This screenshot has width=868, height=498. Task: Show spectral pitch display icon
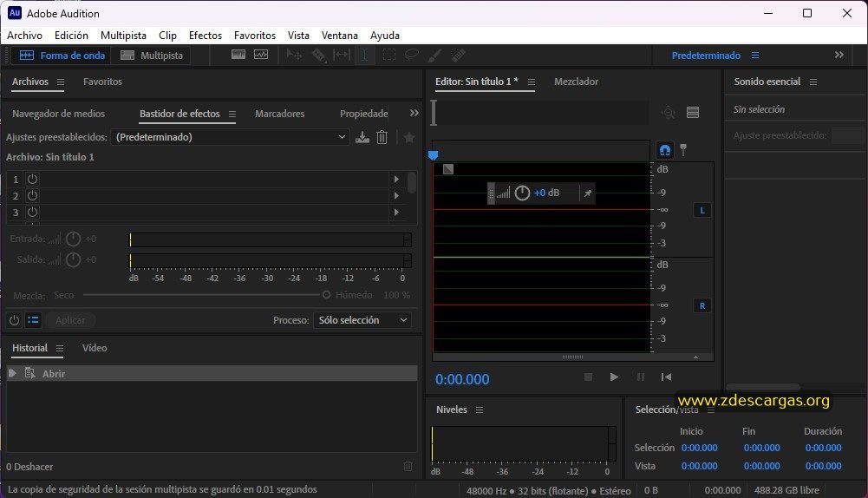point(261,55)
